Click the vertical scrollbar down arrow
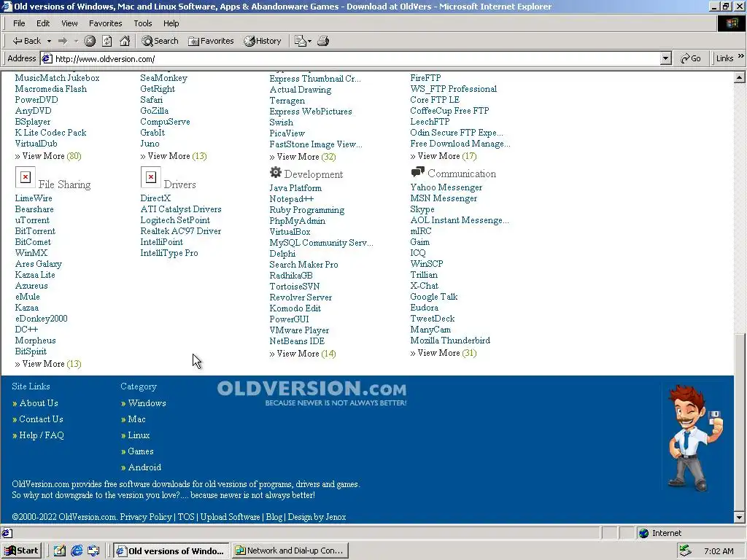The height and width of the screenshot is (560, 747). coord(740,517)
